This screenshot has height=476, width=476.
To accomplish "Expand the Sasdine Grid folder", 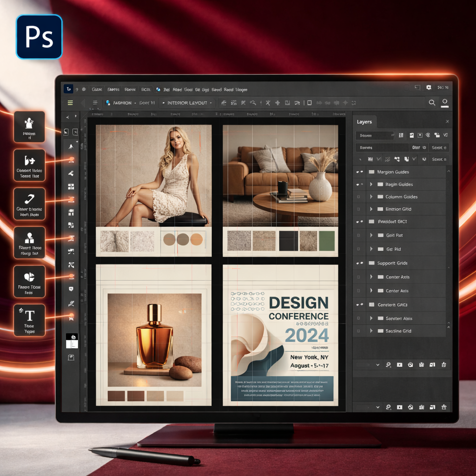I will point(371,331).
